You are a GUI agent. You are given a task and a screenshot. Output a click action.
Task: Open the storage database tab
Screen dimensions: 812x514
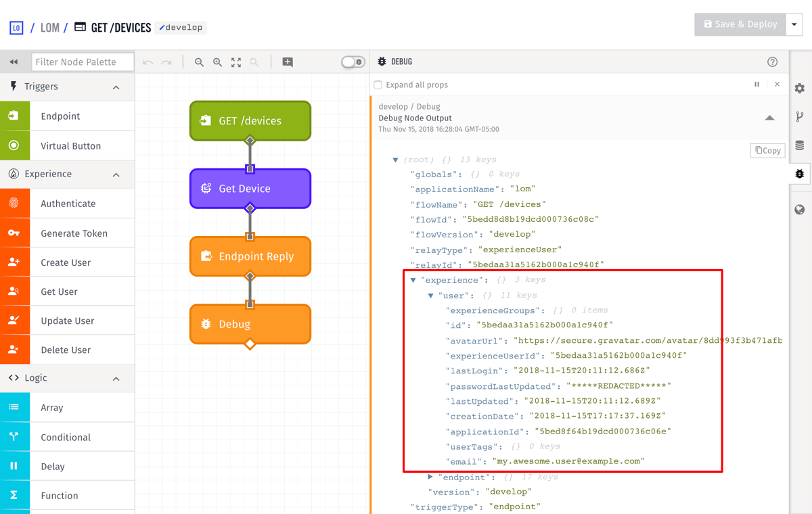click(x=800, y=145)
